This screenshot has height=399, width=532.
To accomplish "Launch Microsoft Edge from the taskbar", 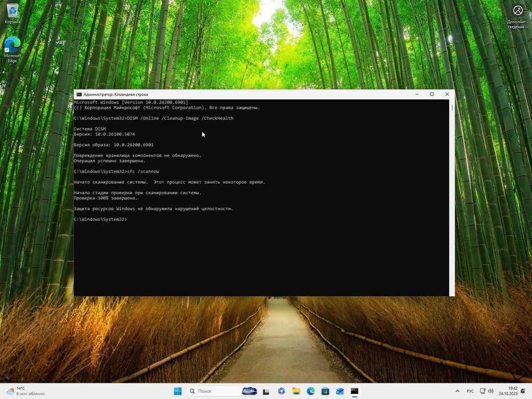I will (x=311, y=391).
